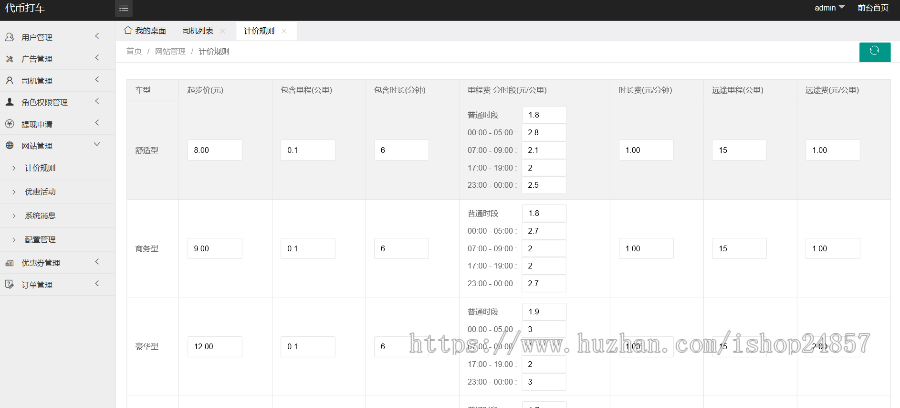
Task: Collapse the 网站管理 chevron
Action: [97, 144]
